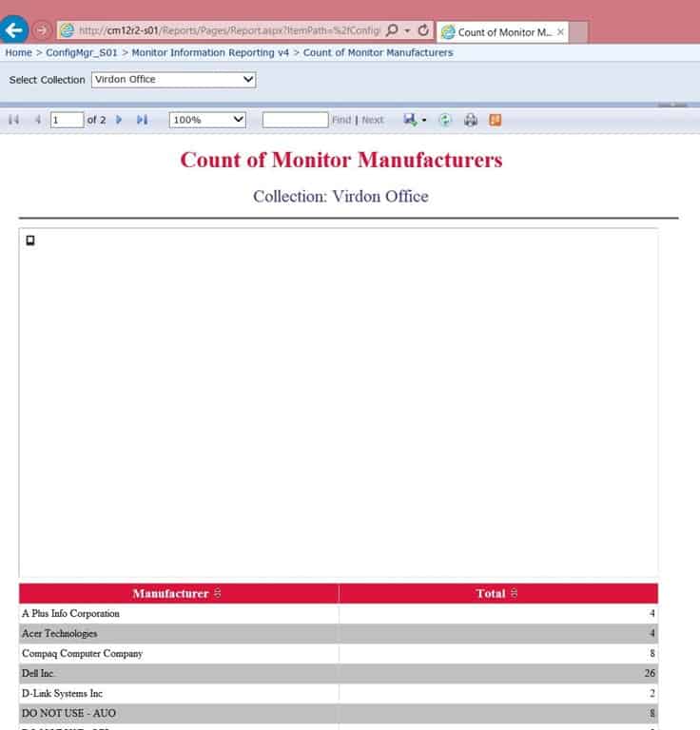Select DO NOT USE - AUO row text
700x730 pixels.
tap(68, 713)
